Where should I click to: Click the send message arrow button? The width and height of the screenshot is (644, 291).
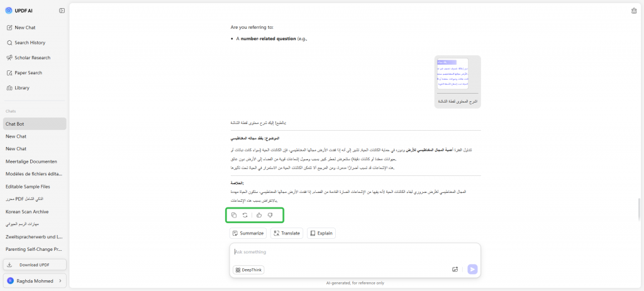(473, 269)
